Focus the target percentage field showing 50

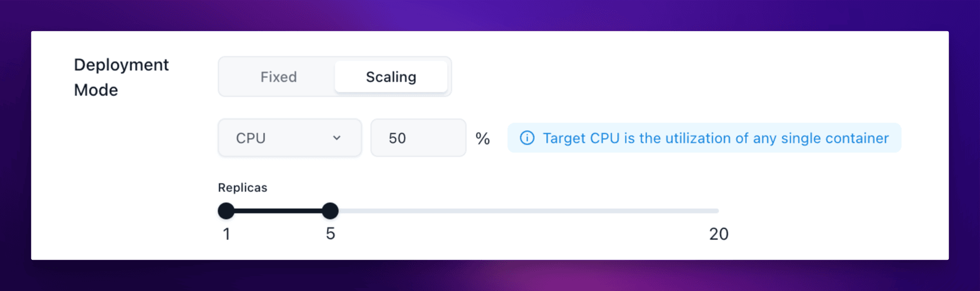418,138
